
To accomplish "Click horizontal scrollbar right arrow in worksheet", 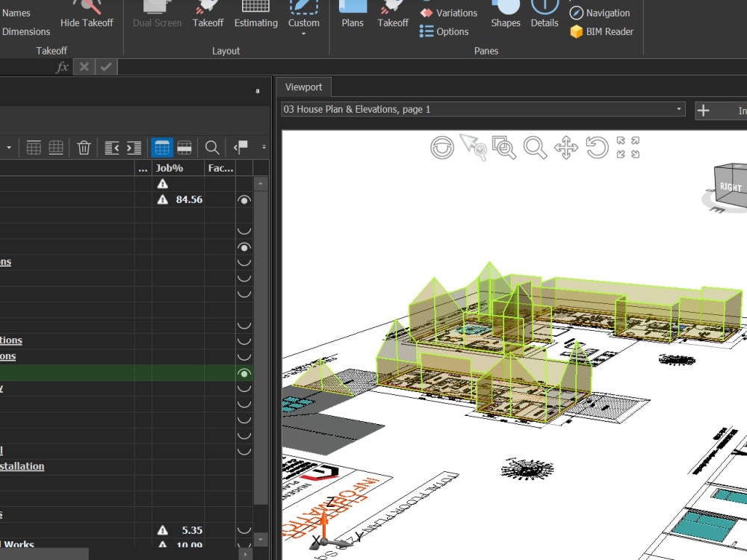I will tap(245, 554).
